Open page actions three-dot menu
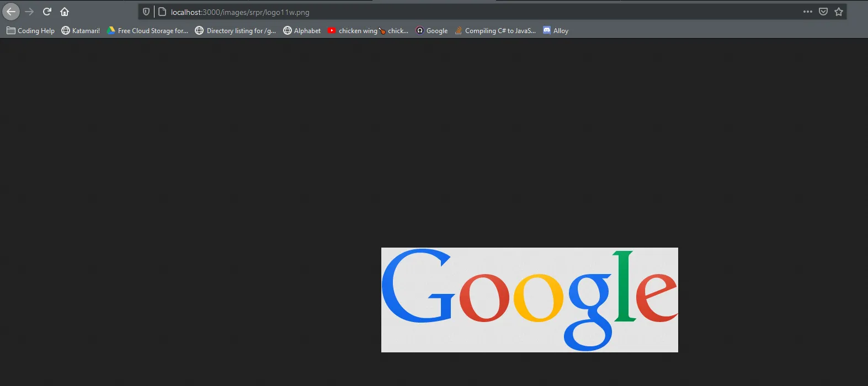Image resolution: width=868 pixels, height=386 pixels. [x=808, y=12]
